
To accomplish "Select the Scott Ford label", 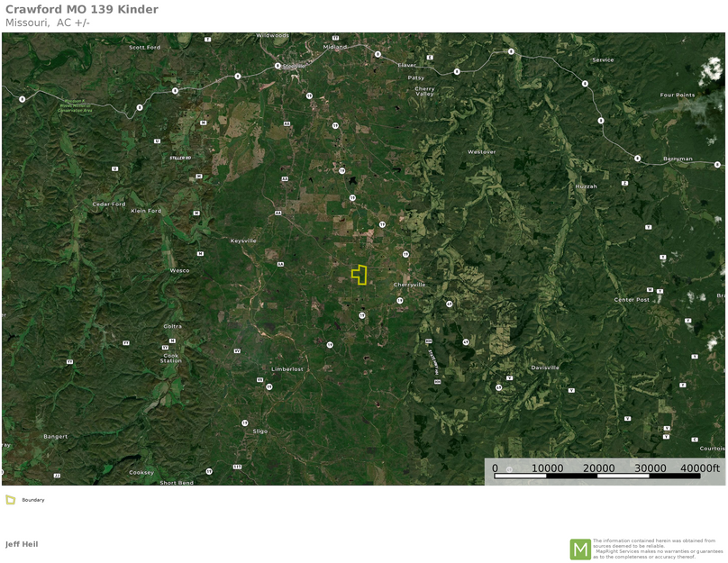I will pyautogui.click(x=144, y=48).
